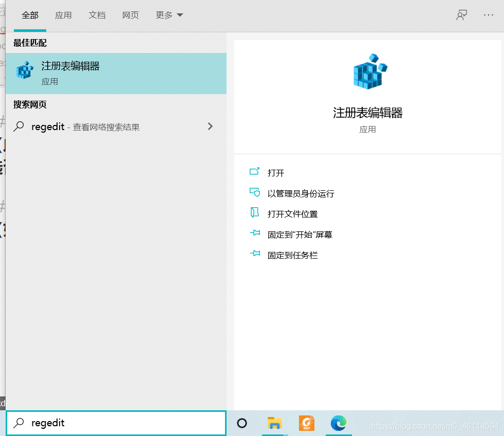The width and height of the screenshot is (504, 436).
Task: Open File Explorer from taskbar
Action: (274, 423)
